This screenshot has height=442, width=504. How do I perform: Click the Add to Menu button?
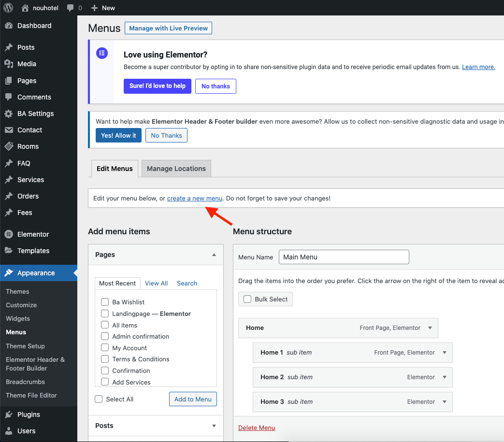[x=193, y=399]
